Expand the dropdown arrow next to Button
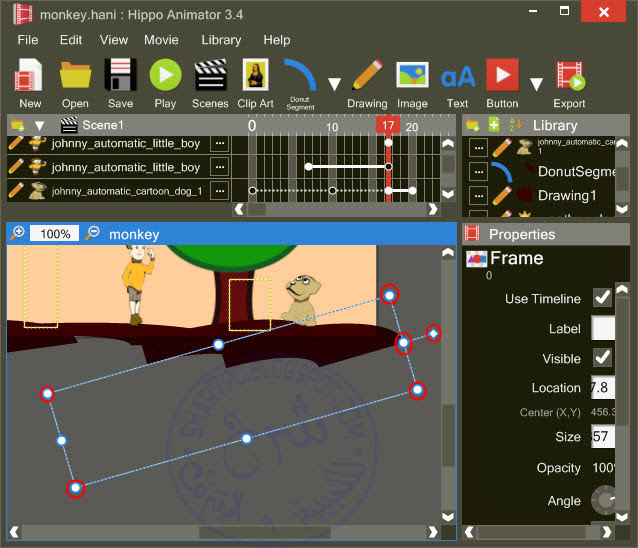 click(536, 84)
